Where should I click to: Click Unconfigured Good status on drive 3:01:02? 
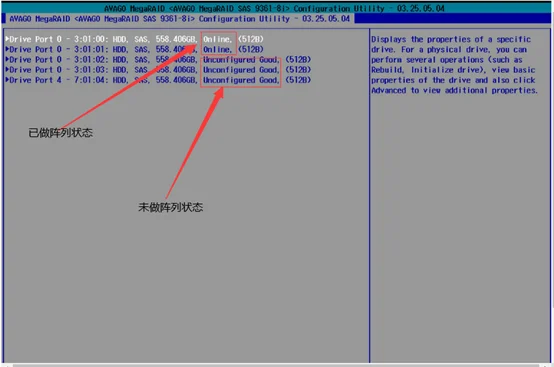click(x=241, y=59)
